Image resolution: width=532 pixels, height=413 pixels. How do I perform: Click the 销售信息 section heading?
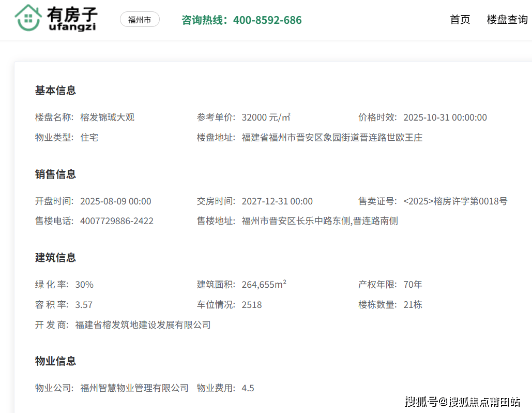coord(55,174)
